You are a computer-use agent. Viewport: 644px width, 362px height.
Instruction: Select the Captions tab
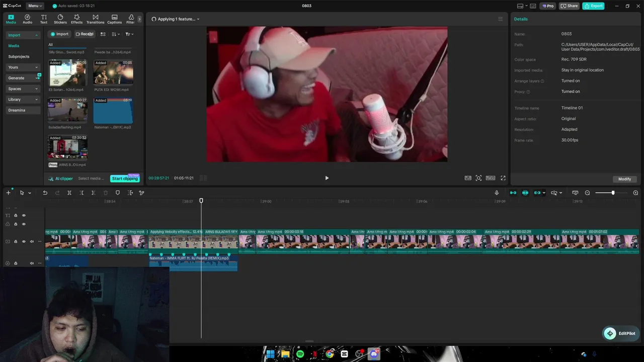pyautogui.click(x=114, y=19)
